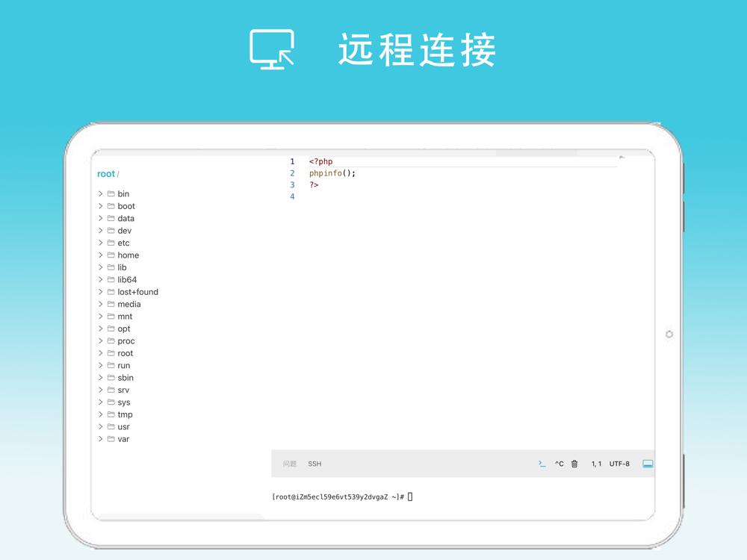Expand the etc folder chevron
This screenshot has height=560, width=747.
point(101,243)
